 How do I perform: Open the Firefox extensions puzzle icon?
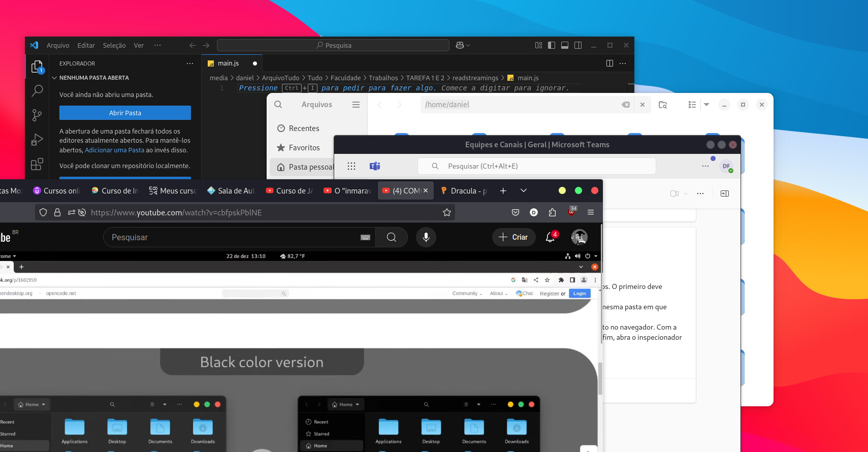(553, 212)
